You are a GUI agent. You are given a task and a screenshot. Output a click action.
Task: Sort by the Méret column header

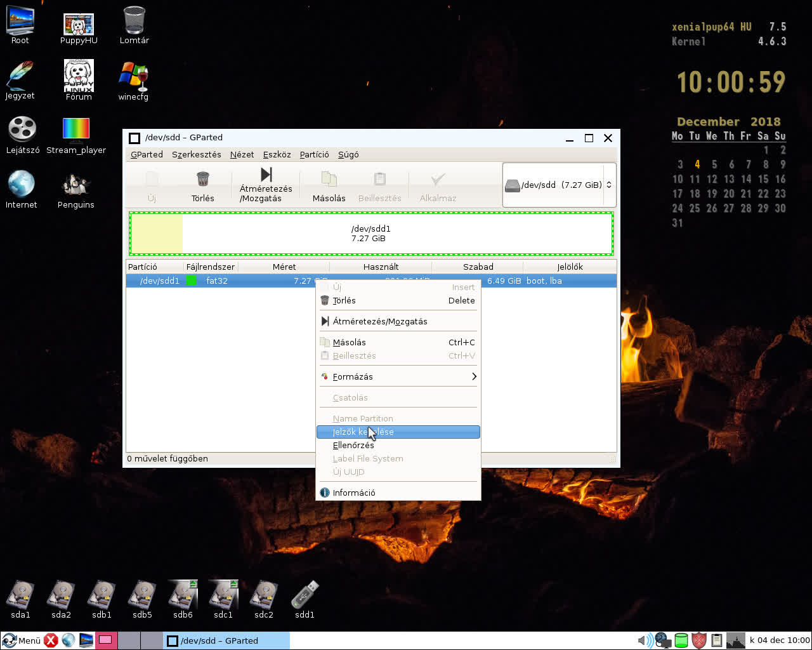pos(284,267)
